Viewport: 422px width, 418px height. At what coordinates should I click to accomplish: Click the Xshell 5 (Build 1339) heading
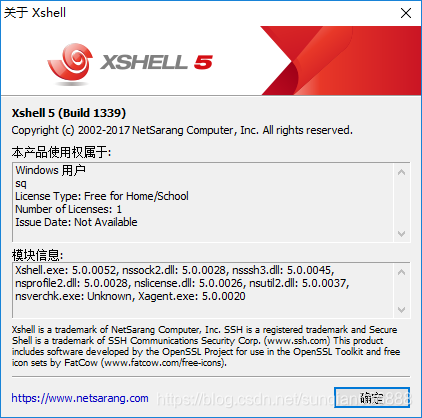click(69, 113)
